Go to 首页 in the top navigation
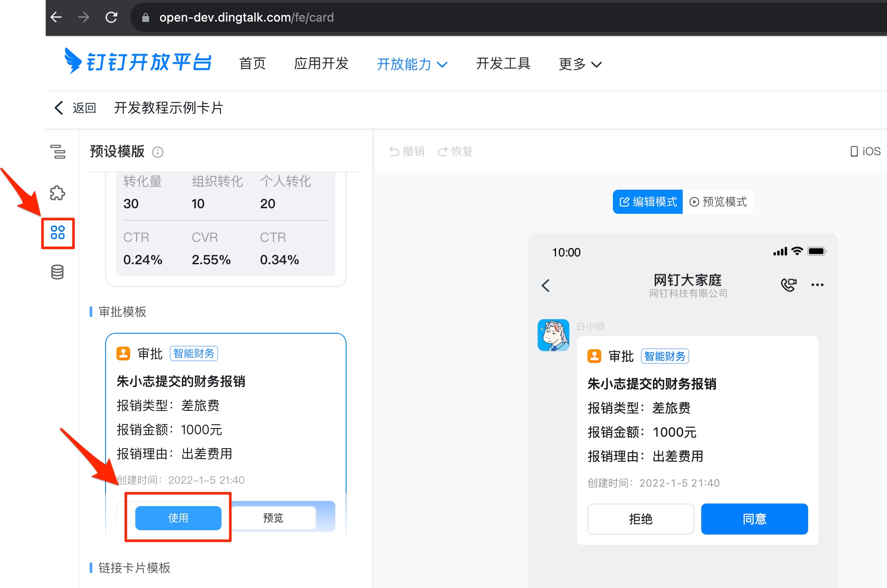The image size is (887, 588). [x=253, y=63]
